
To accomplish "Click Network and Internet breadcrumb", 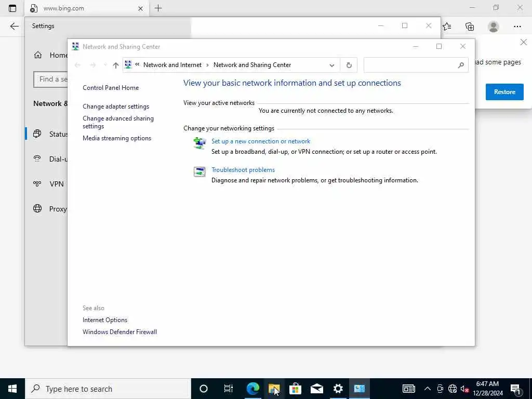I will [172, 65].
